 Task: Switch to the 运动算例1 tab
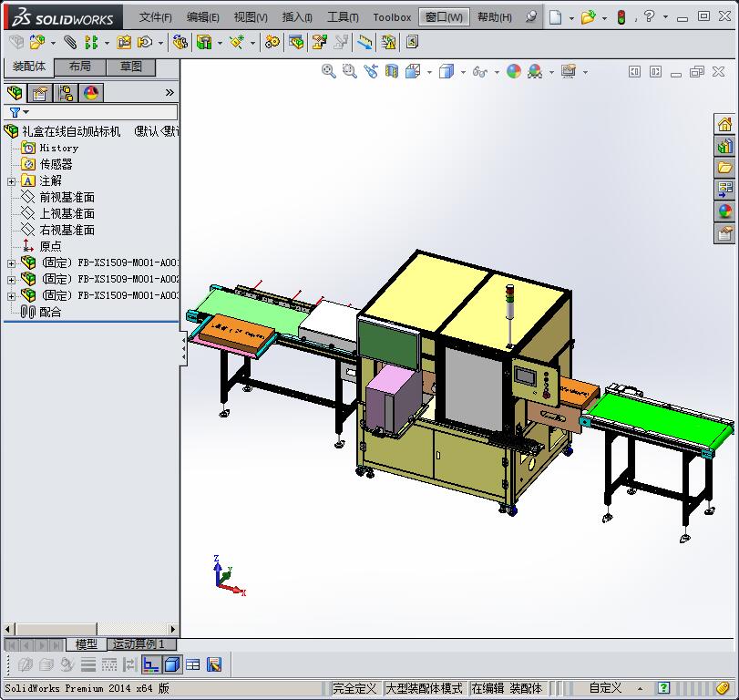140,644
